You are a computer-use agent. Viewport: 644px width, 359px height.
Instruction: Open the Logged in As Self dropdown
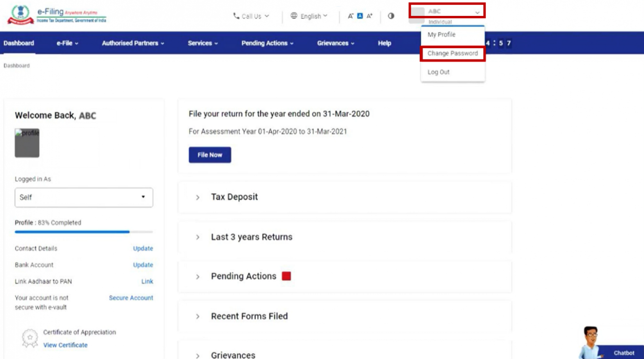click(83, 197)
